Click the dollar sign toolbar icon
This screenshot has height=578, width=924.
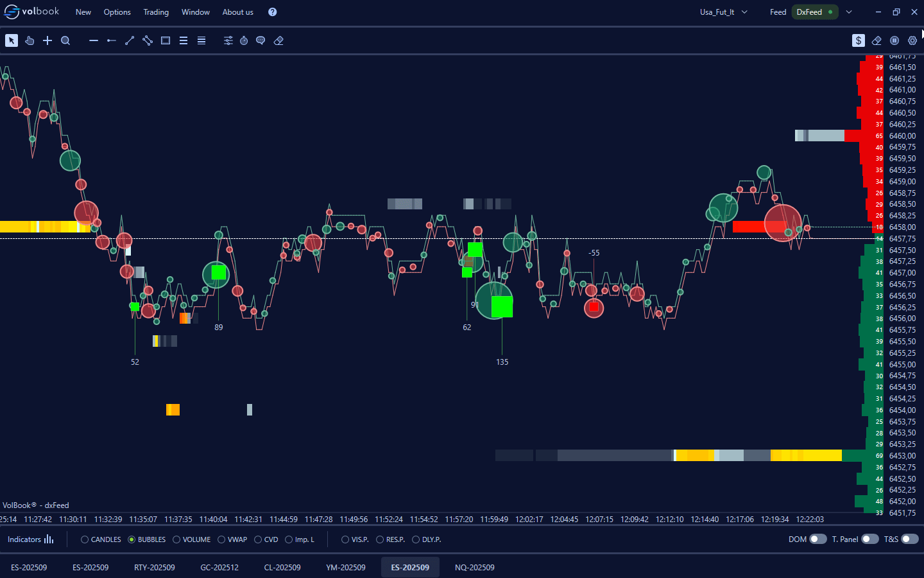point(859,40)
